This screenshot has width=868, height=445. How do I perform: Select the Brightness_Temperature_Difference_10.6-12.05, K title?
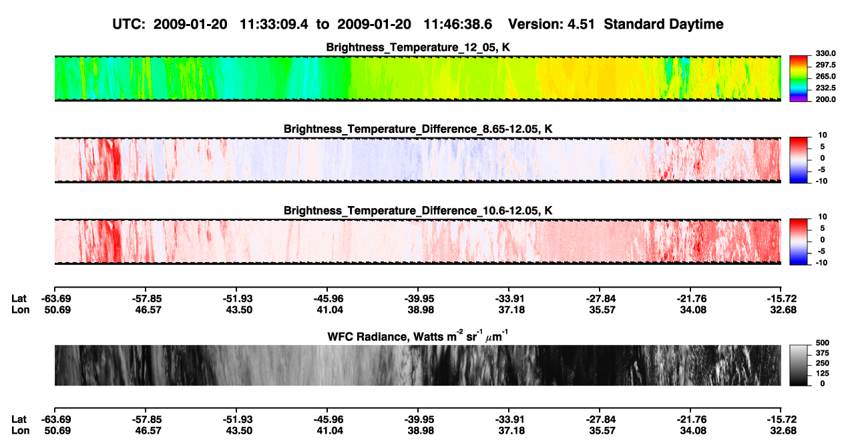[x=417, y=211]
